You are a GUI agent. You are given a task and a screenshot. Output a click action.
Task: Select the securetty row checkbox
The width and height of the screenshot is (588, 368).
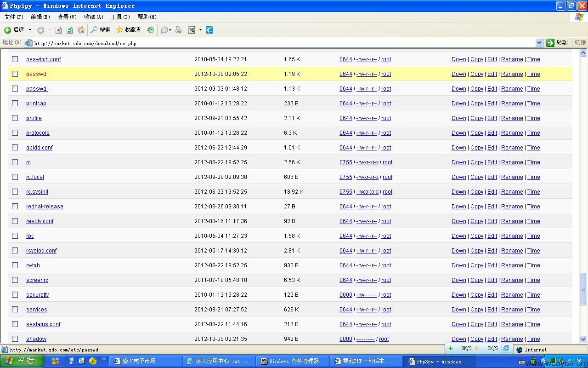point(15,295)
